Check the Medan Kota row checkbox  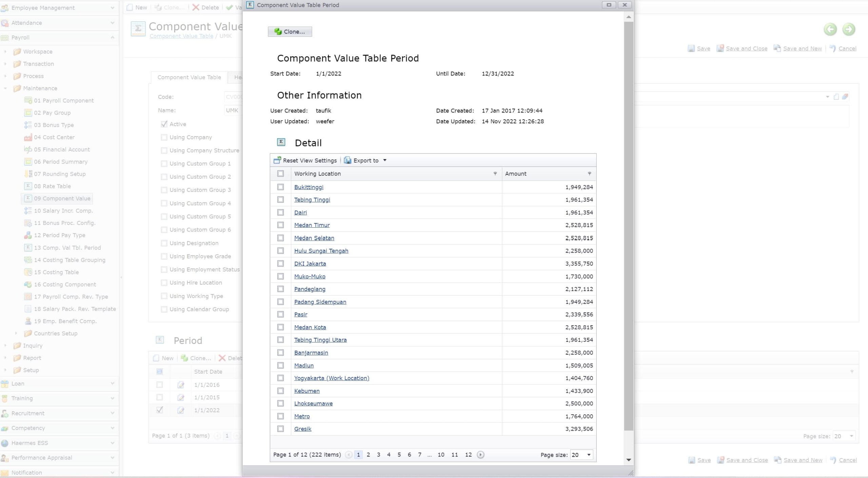(280, 327)
